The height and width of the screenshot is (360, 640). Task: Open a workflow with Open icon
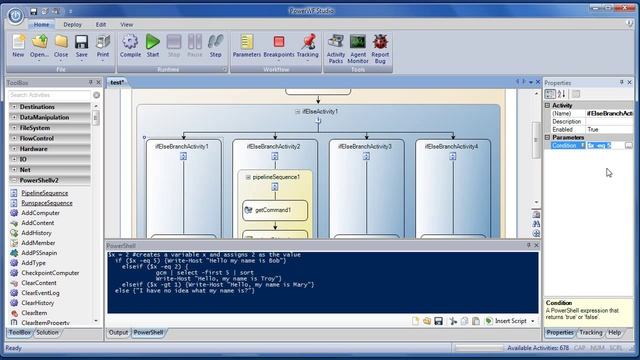click(40, 46)
